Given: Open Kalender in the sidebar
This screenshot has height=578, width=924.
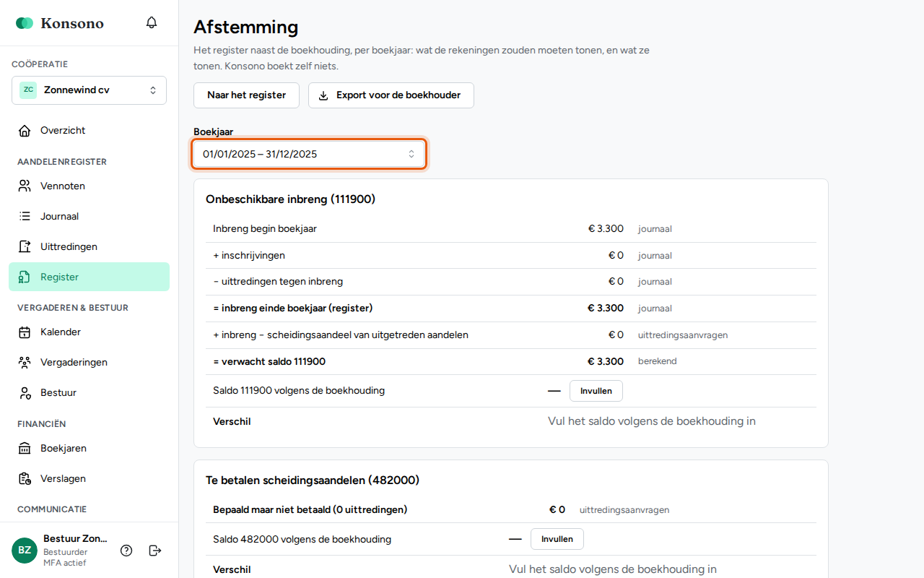Looking at the screenshot, I should 89,332.
